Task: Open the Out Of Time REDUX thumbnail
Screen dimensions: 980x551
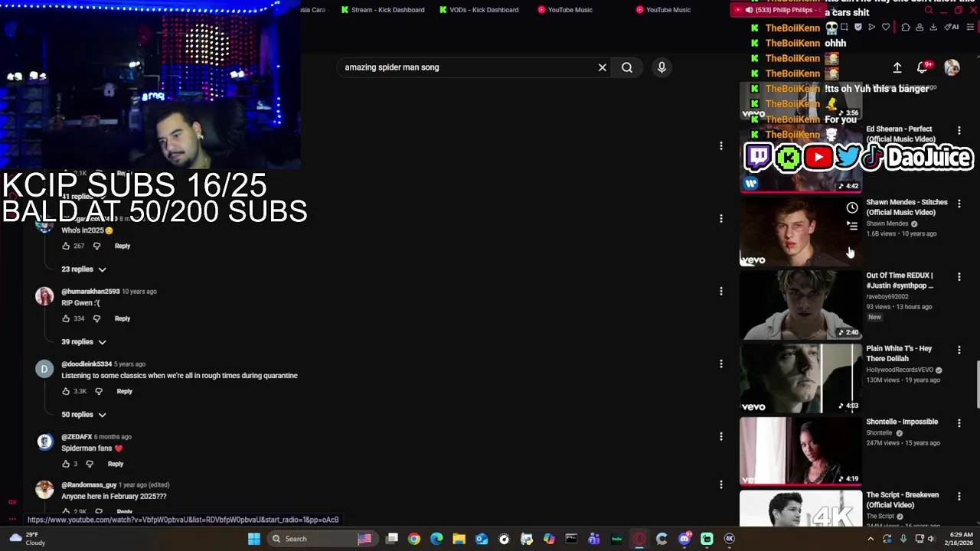Action: coord(801,305)
